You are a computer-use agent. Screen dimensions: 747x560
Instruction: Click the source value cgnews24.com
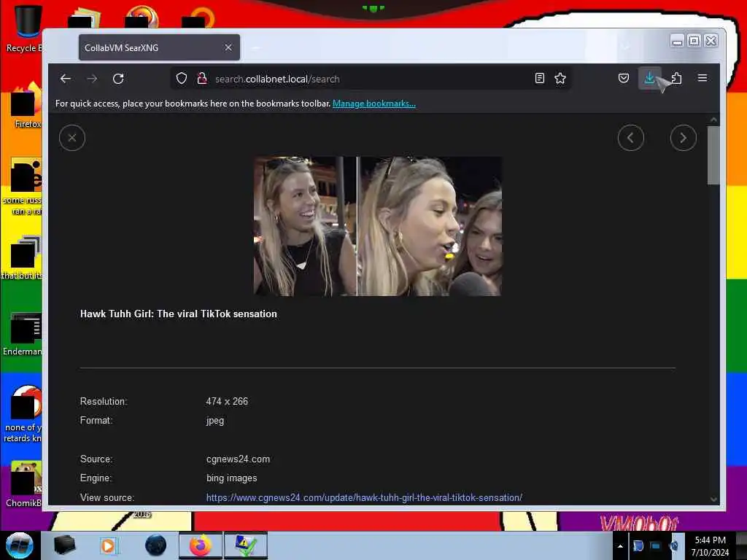239,459
